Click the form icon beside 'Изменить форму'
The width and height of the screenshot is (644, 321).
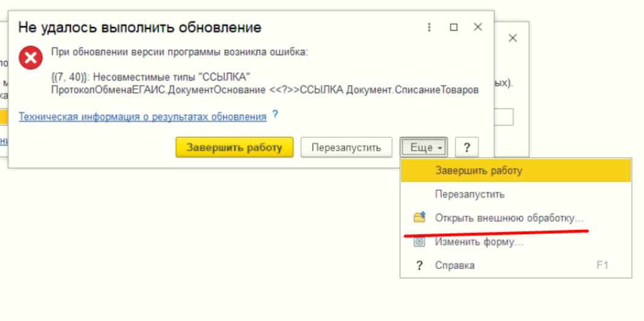(x=419, y=242)
